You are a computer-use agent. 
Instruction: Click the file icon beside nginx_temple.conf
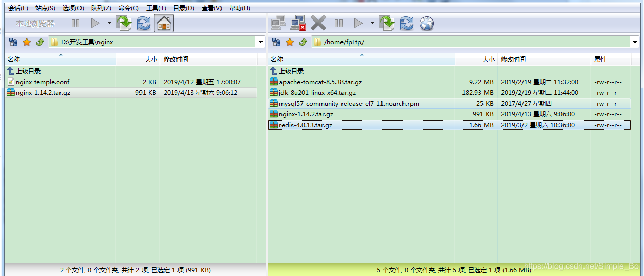pyautogui.click(x=11, y=82)
